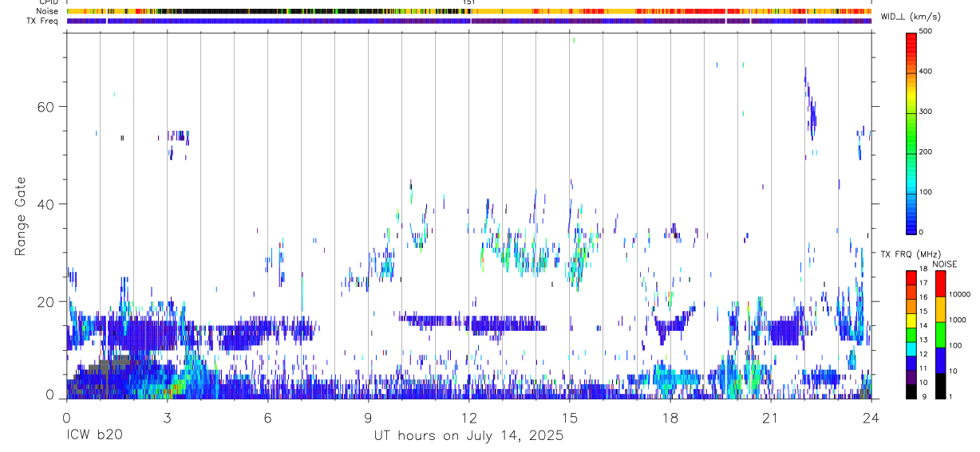The width and height of the screenshot is (980, 452).
Task: Click the 1000 label on NOISE scale
Action: (x=958, y=320)
